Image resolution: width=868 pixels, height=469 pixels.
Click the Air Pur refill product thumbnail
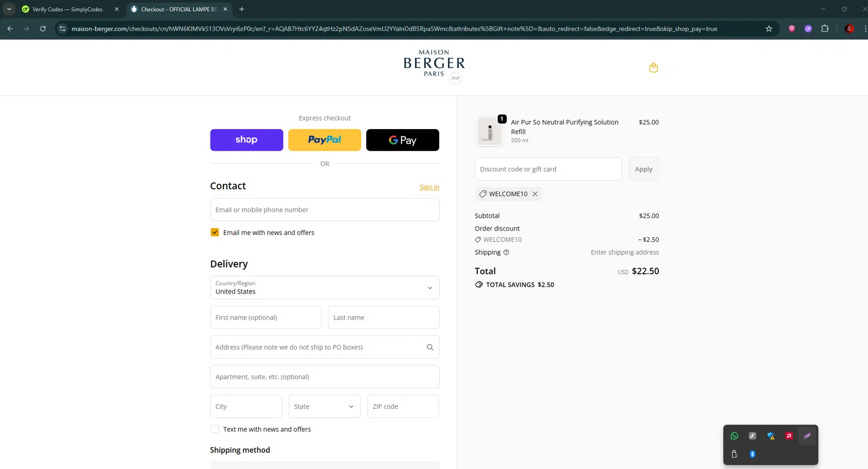[490, 131]
